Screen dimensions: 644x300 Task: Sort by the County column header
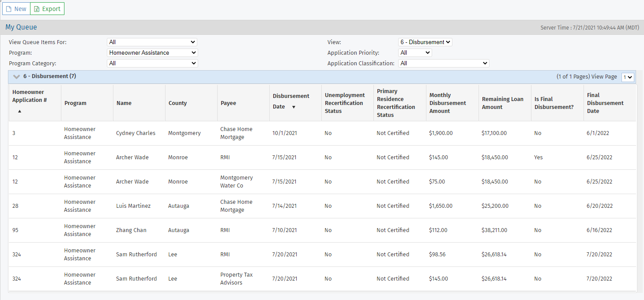177,103
